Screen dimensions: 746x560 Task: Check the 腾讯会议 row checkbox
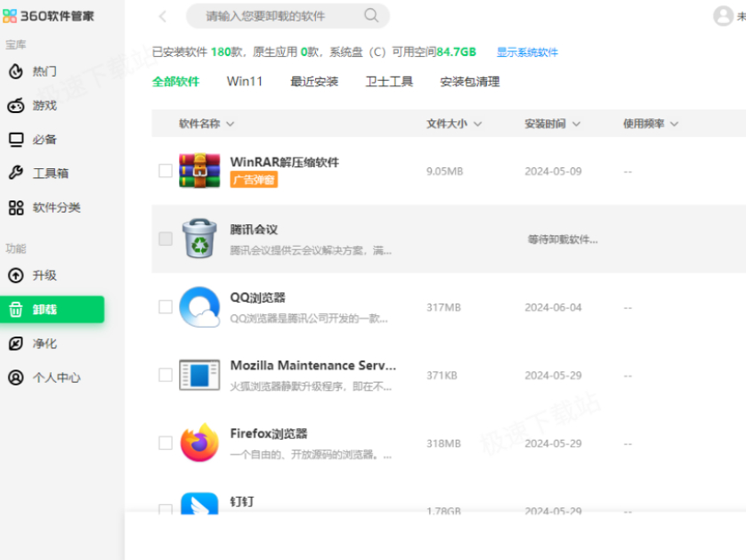[166, 239]
